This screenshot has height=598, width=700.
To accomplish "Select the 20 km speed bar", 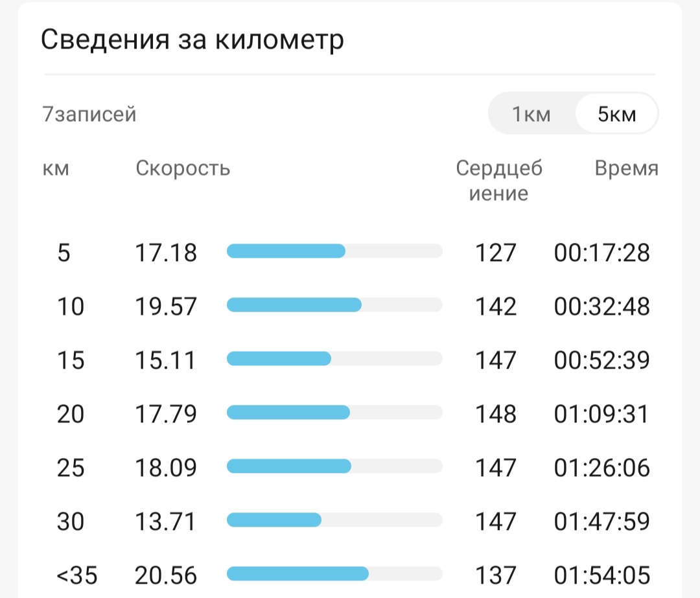I will 335,412.
